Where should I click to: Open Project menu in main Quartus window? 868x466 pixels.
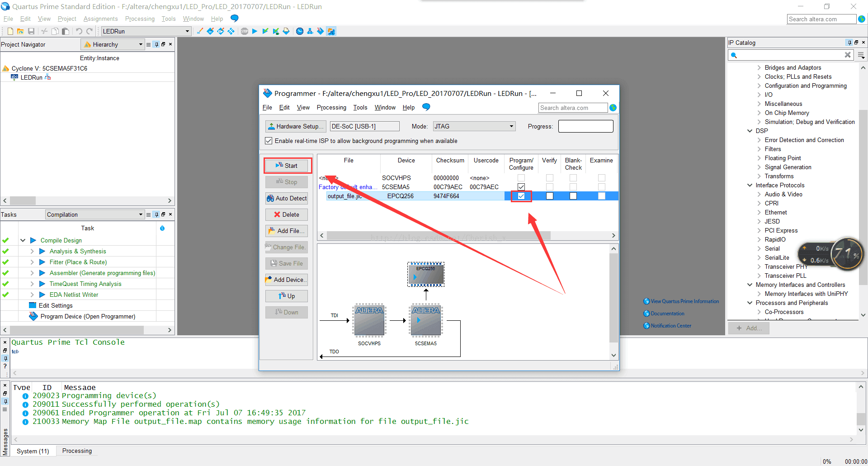(x=67, y=19)
